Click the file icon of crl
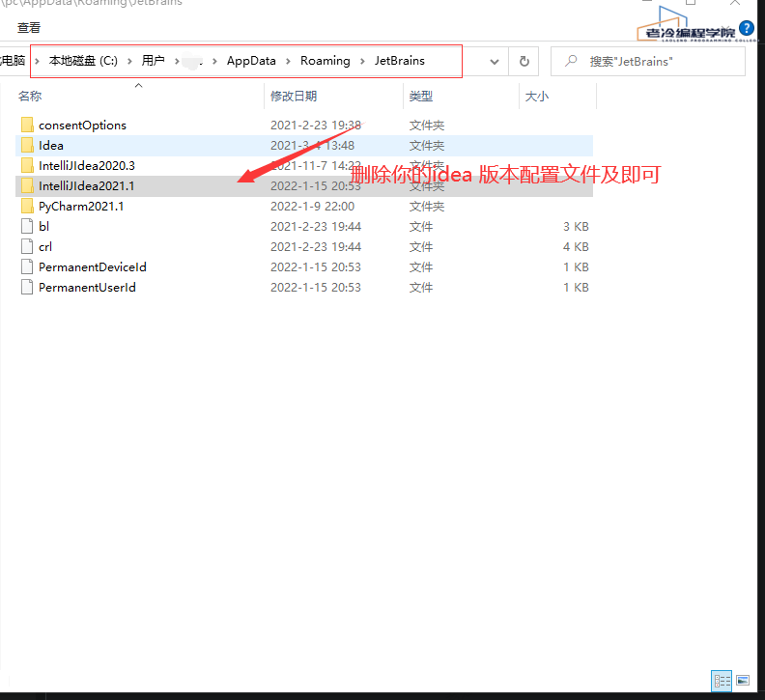765x700 pixels. 27,246
